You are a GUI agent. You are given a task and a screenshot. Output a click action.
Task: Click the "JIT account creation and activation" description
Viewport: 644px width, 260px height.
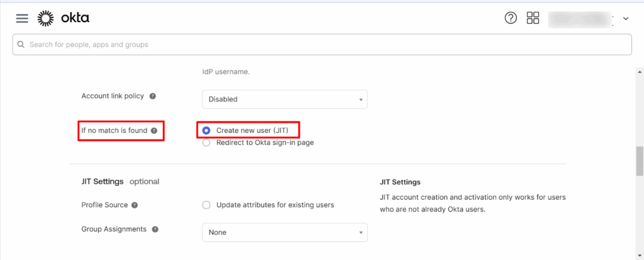473,203
